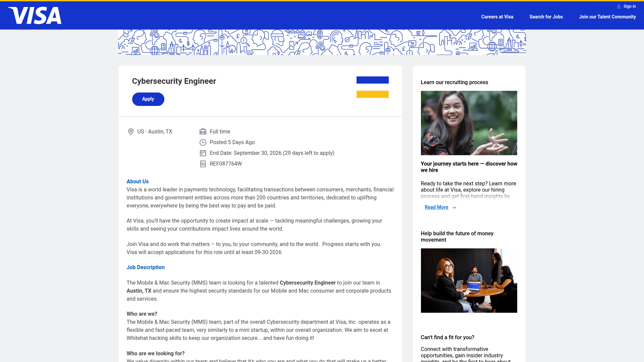Apply for the Cybersecurity Engineer job
Viewport: 644px width, 362px height.
tap(148, 99)
